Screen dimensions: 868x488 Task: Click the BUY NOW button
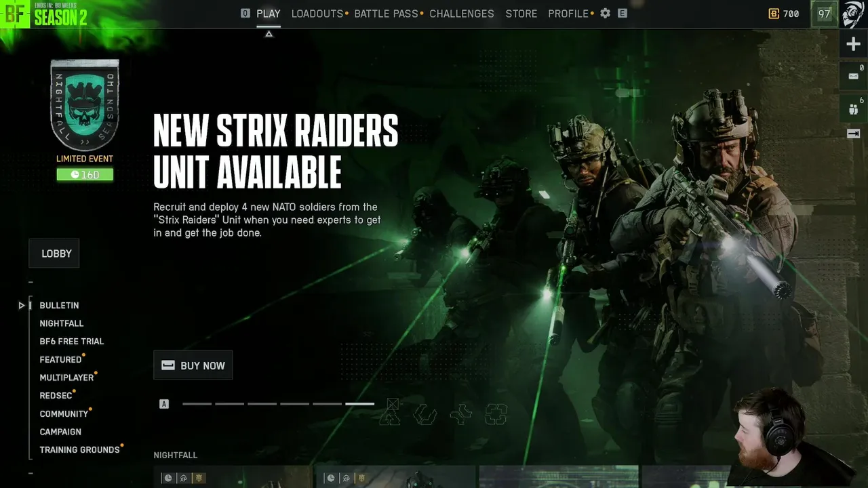coord(193,365)
